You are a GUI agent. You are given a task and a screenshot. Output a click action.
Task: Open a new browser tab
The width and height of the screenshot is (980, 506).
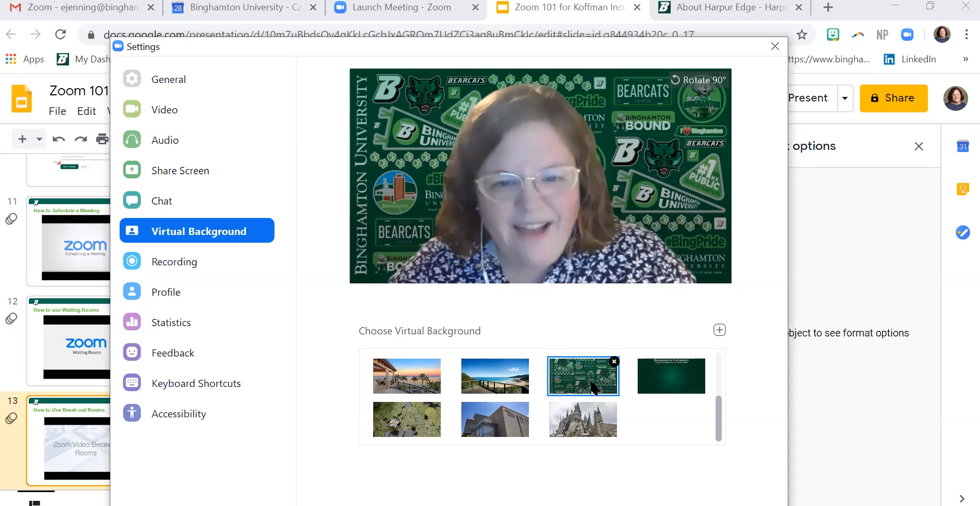click(x=828, y=7)
